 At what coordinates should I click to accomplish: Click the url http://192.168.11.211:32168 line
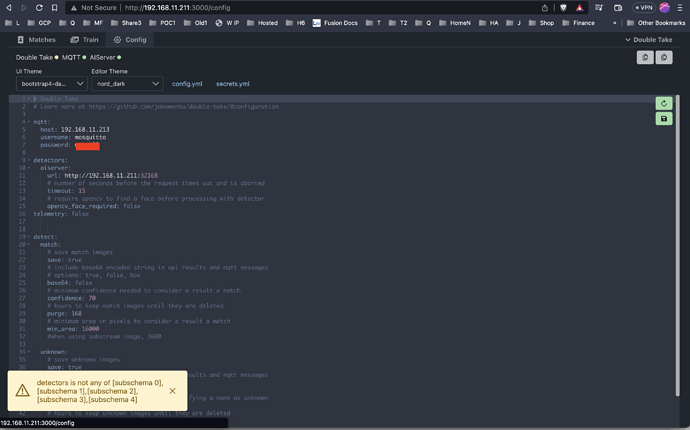pyautogui.click(x=102, y=176)
